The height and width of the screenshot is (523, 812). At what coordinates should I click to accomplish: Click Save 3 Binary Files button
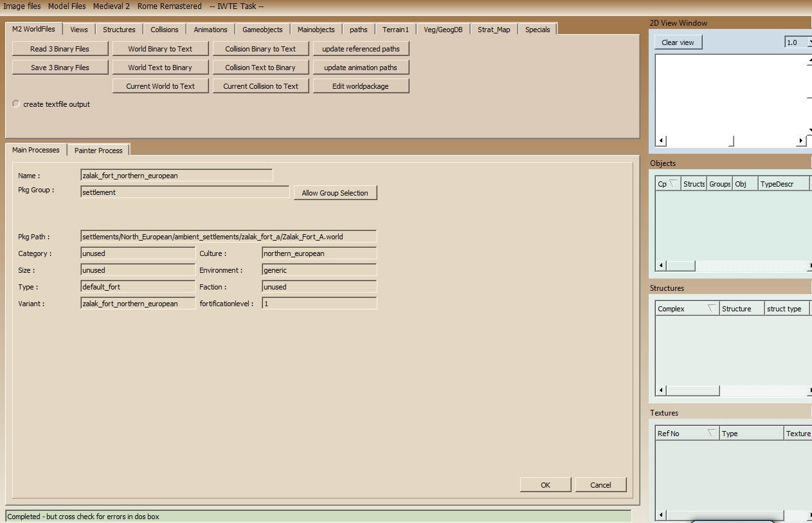coord(60,68)
